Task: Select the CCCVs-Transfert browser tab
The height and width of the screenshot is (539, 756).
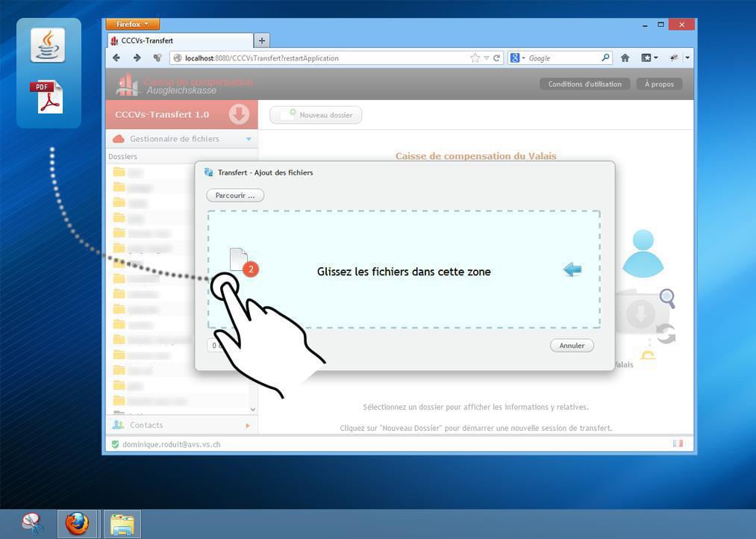Action: coord(179,40)
